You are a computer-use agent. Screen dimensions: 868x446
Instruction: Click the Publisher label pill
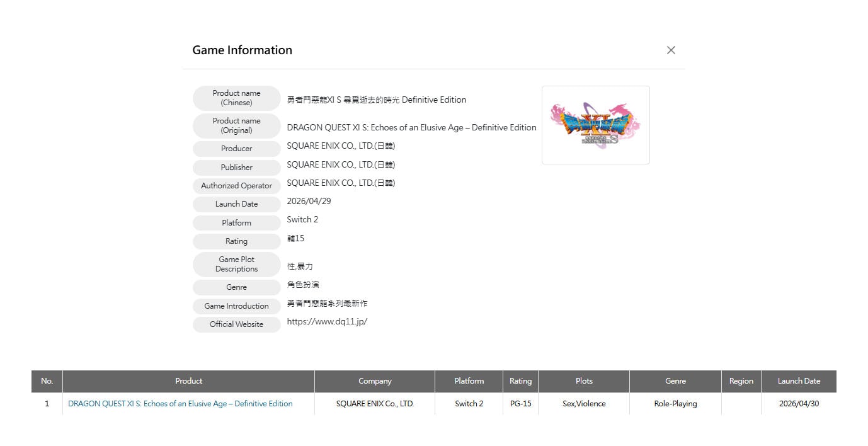(236, 168)
